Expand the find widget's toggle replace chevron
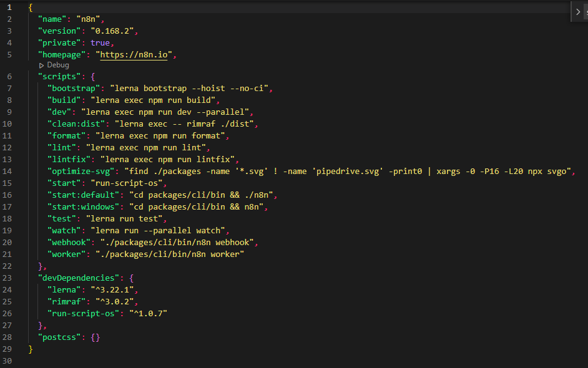The image size is (588, 368). (577, 12)
